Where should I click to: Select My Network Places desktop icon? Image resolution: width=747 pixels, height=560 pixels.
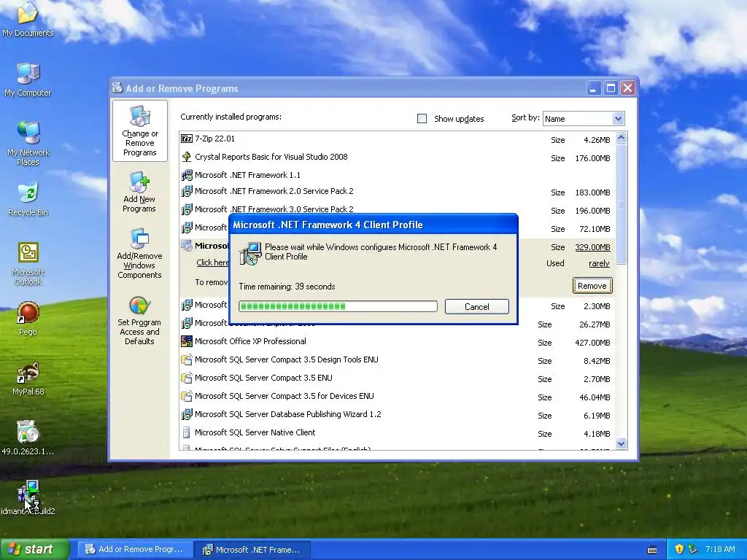click(28, 144)
